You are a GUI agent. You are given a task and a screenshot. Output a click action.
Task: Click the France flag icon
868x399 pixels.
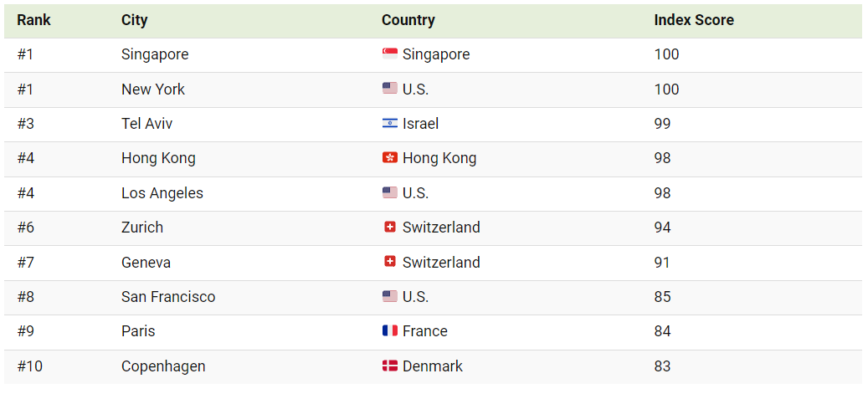pos(389,331)
